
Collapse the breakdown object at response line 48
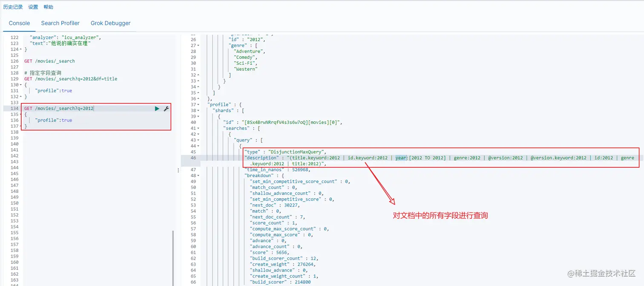[x=198, y=175]
